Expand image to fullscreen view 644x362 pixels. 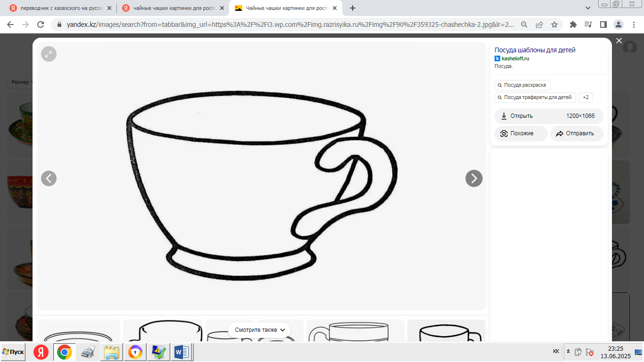tap(49, 54)
